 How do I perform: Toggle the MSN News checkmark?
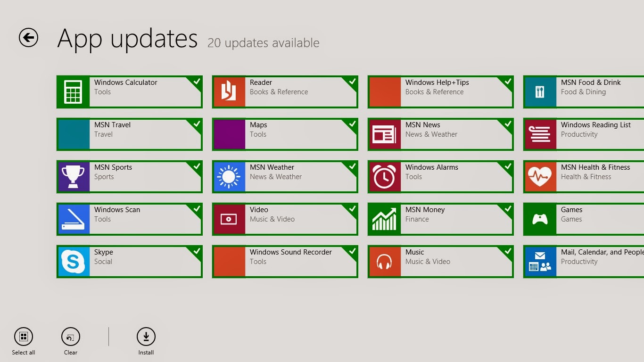[507, 124]
